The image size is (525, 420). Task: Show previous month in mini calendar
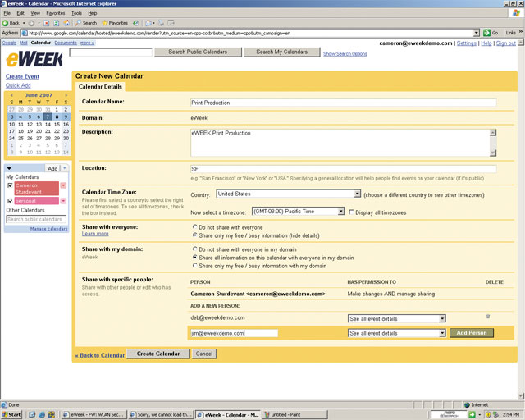pos(11,95)
